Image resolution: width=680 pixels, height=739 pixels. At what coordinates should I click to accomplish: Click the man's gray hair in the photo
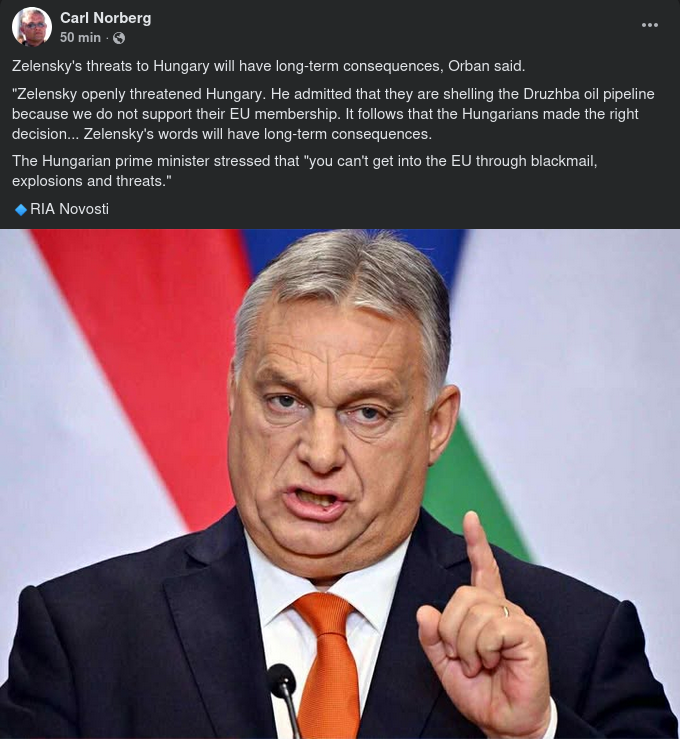[340, 280]
